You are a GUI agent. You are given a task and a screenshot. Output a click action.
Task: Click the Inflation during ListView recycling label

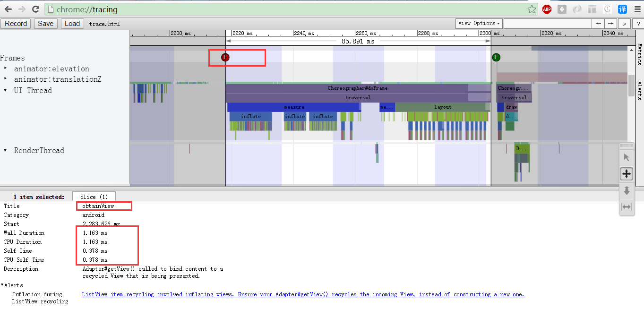point(40,298)
